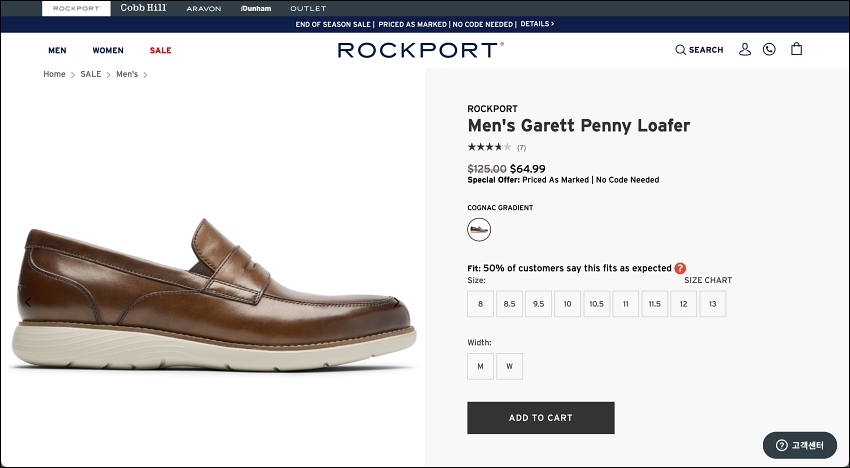Image resolution: width=850 pixels, height=468 pixels.
Task: Select size 11
Action: pyautogui.click(x=626, y=304)
